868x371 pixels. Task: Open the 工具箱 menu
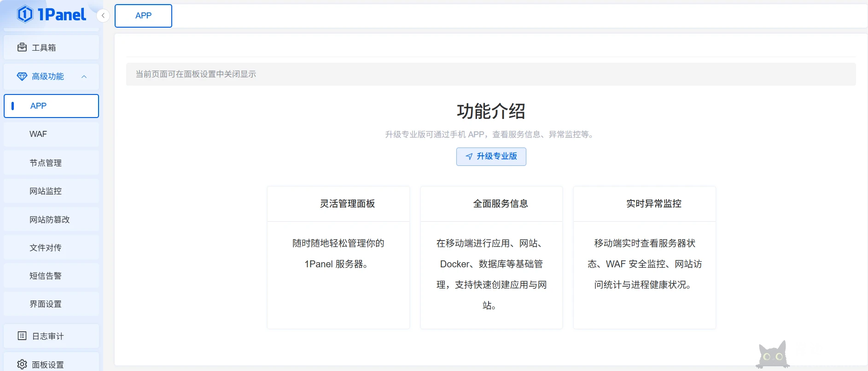tap(51, 47)
